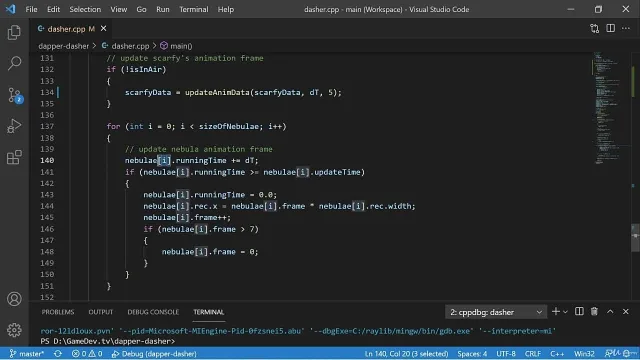Kill the terminal with trash icon
Screen dimensions: 640x360
(x=594, y=312)
